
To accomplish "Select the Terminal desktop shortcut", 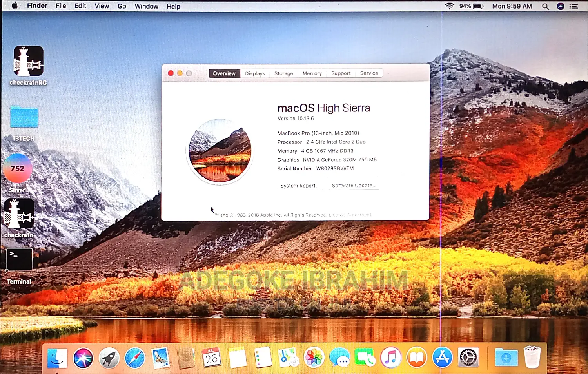I will [19, 266].
